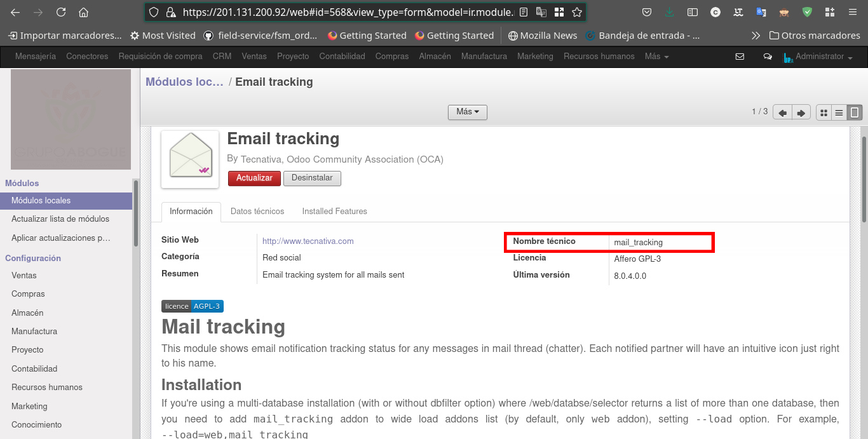The image size is (868, 439).
Task: Open Actualizar lista de módulos in sidebar
Action: tap(60, 219)
